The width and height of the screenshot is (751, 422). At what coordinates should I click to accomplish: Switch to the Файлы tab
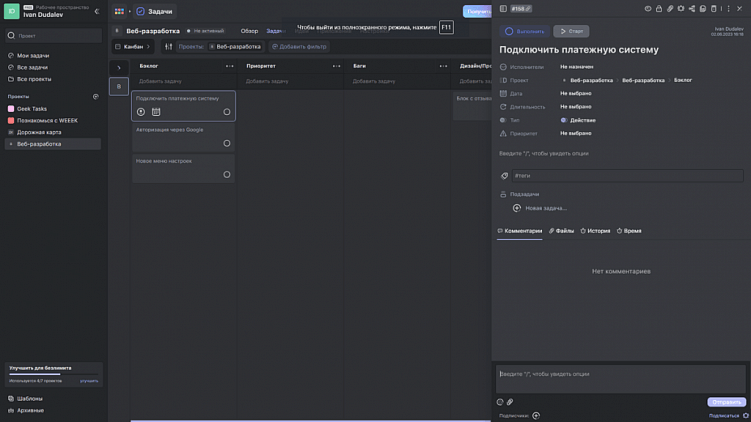point(561,231)
